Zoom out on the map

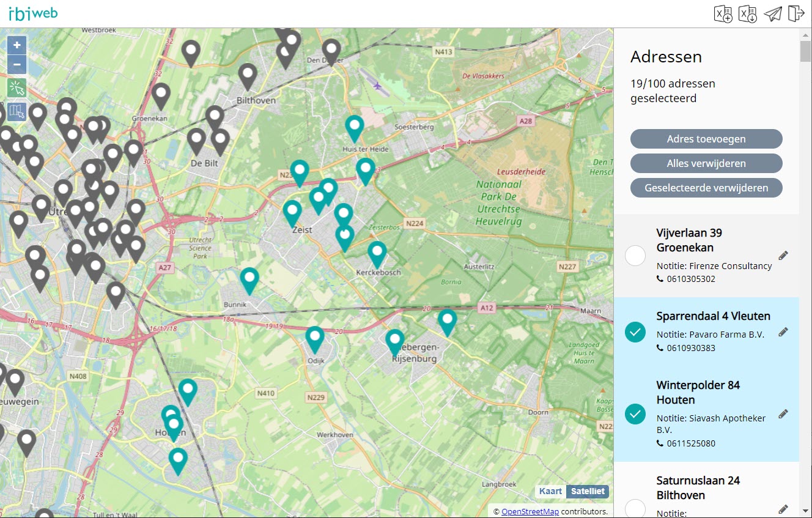coord(17,64)
